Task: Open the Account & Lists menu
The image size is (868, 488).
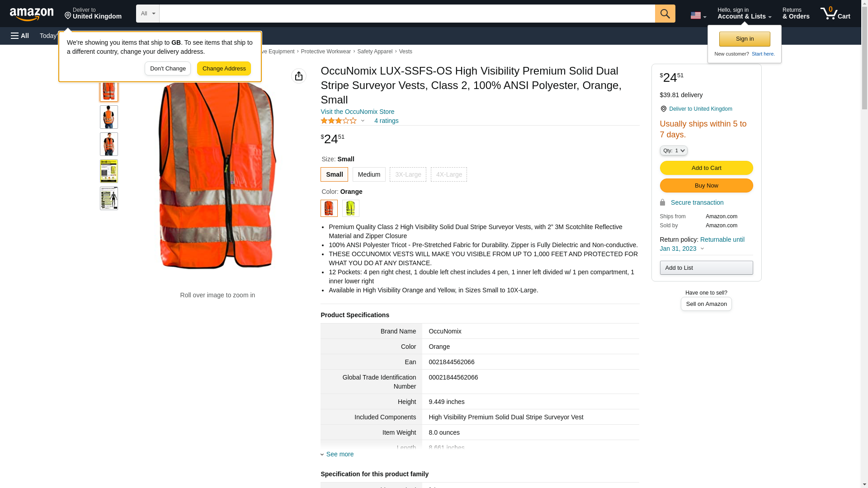Action: [744, 14]
